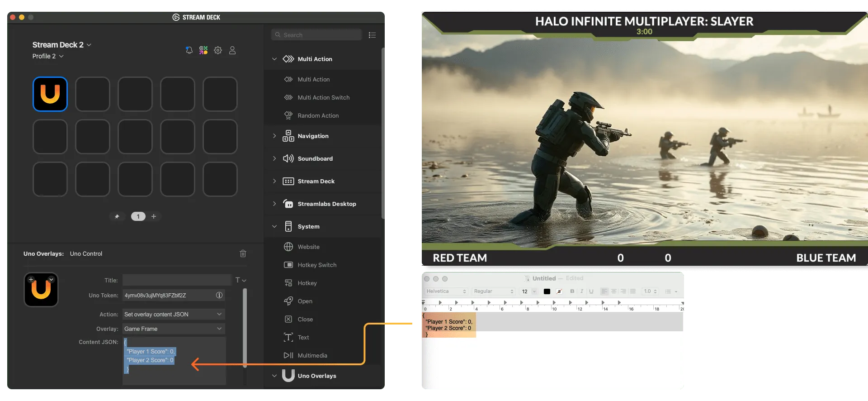Toggle the action list view icon

[x=373, y=35]
